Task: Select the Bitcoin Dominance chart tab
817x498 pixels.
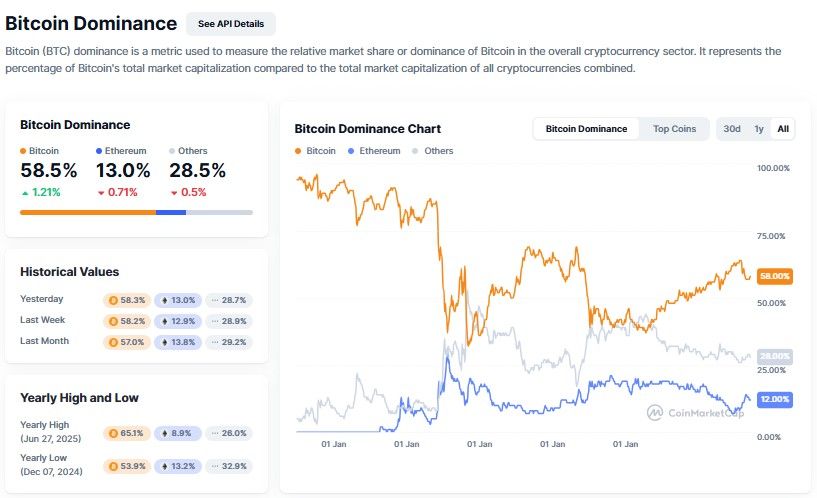Action: (x=587, y=129)
